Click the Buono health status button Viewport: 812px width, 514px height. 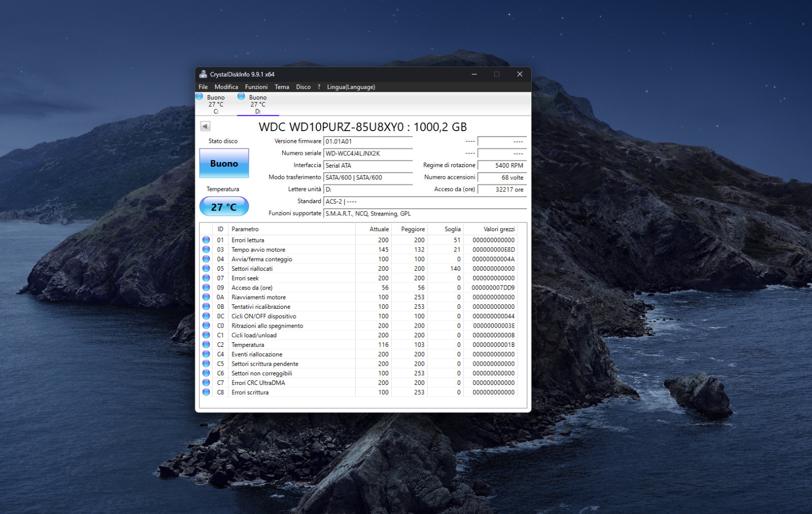click(x=224, y=163)
